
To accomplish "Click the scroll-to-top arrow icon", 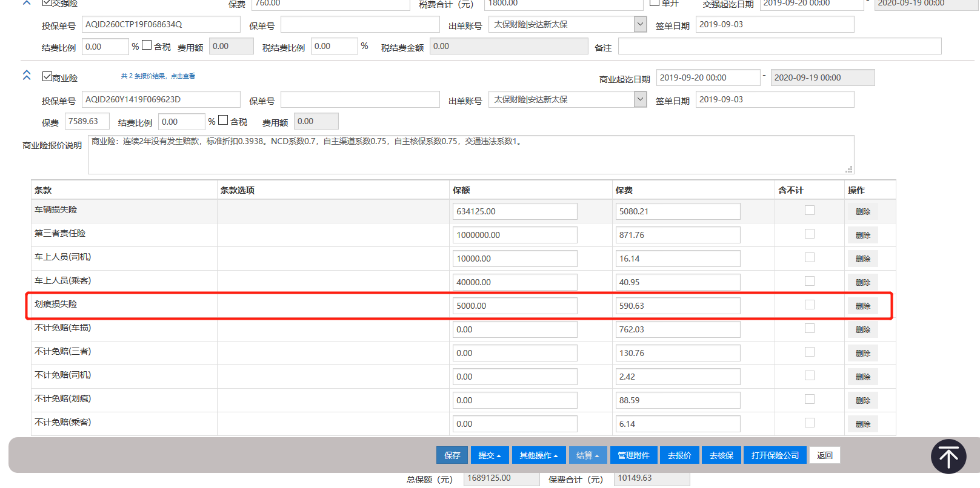I will [948, 457].
